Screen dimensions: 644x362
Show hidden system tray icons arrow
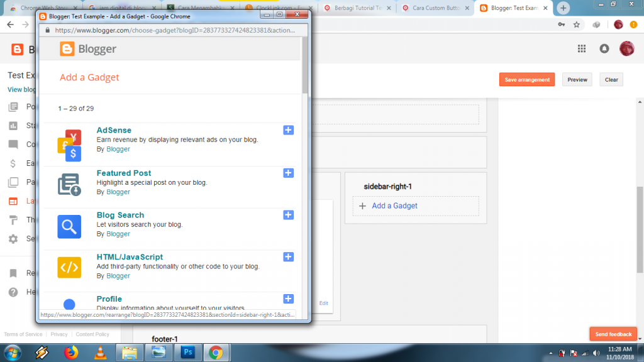551,353
